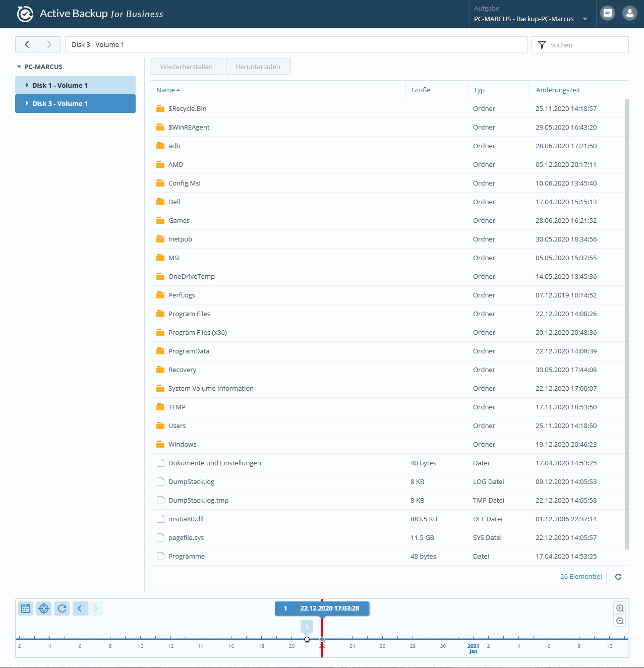Click the 26 Element(e) count link
Screen dimensions: 644x668
[581, 576]
